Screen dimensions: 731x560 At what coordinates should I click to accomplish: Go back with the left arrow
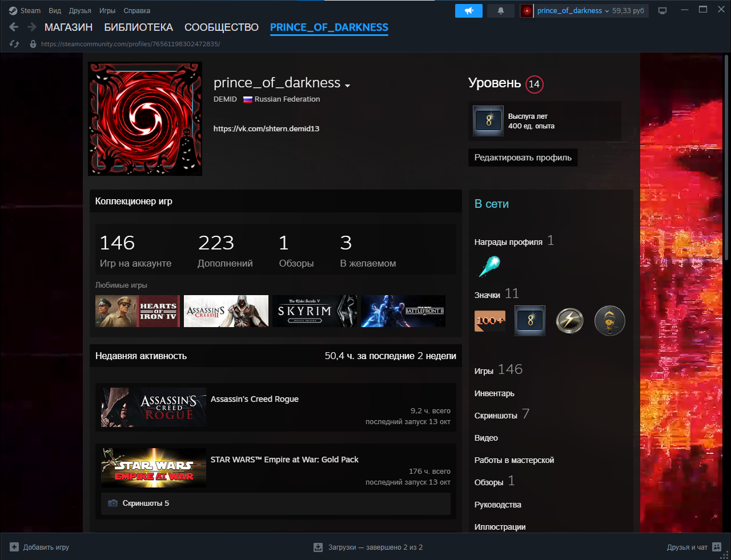click(x=14, y=27)
